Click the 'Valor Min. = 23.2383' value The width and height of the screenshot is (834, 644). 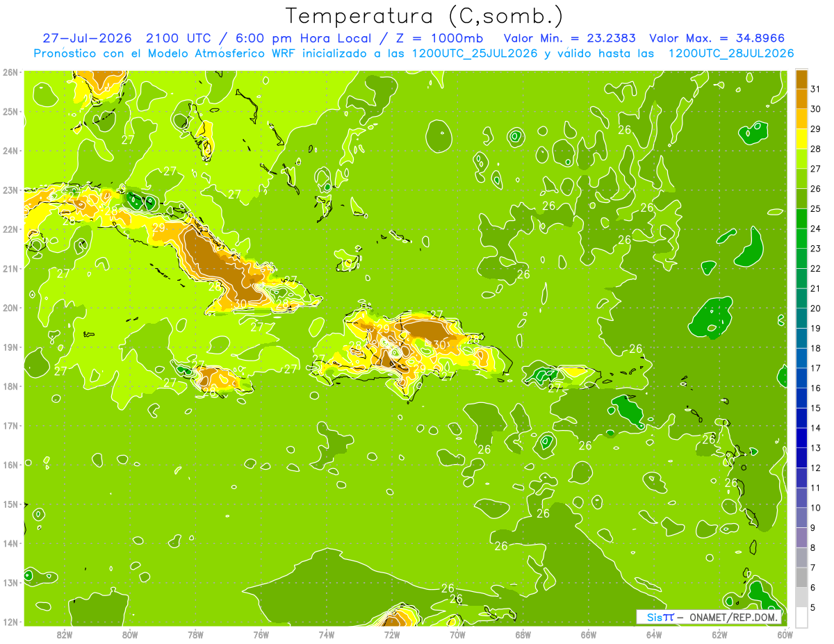(570, 38)
